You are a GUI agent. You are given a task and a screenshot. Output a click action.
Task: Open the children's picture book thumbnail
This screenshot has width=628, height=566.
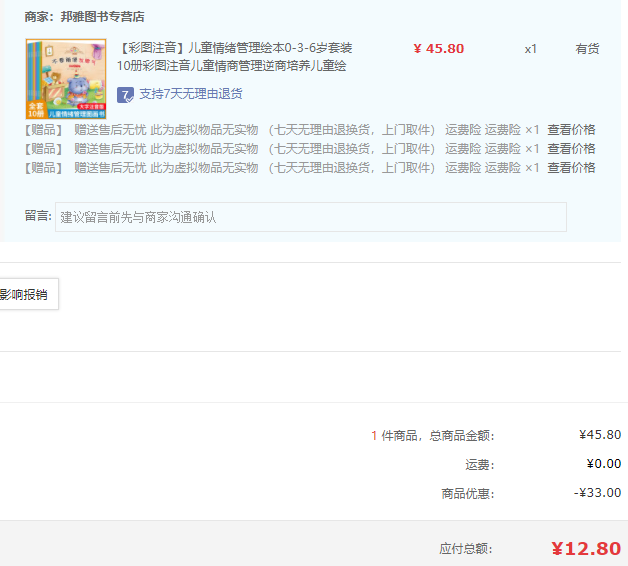[x=65, y=79]
